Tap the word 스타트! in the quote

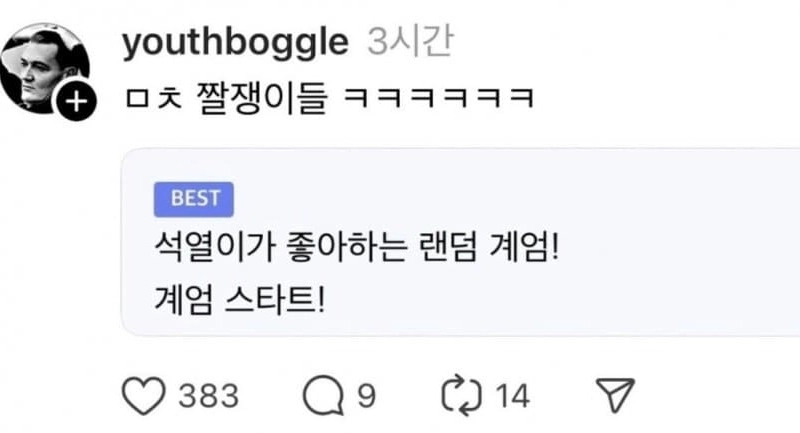click(274, 299)
